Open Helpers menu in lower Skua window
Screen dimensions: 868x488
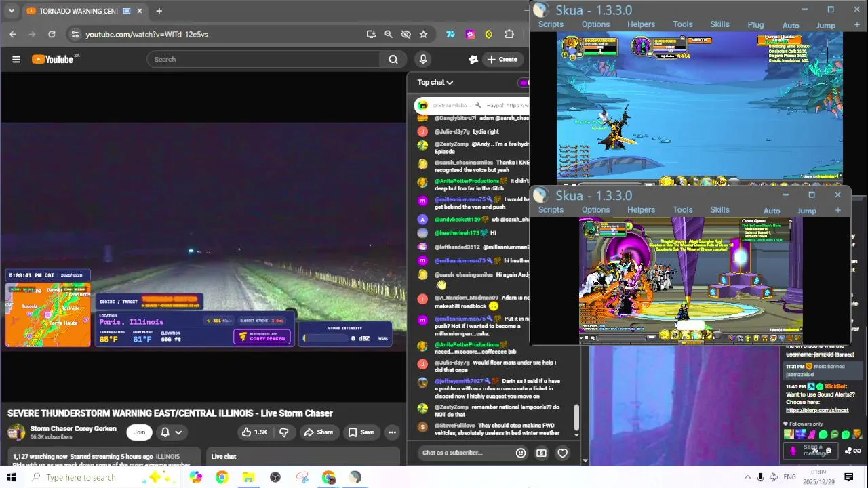tap(641, 210)
